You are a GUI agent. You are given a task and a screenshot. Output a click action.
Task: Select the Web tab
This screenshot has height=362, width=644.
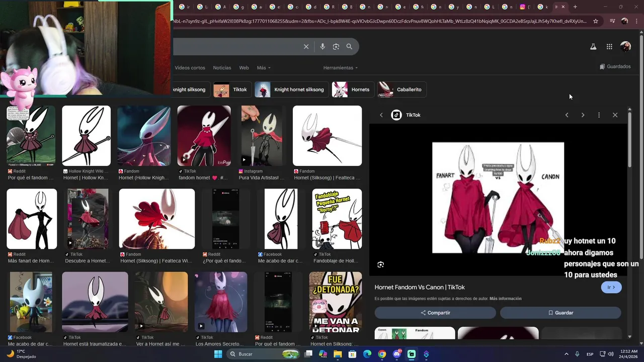coord(244,68)
